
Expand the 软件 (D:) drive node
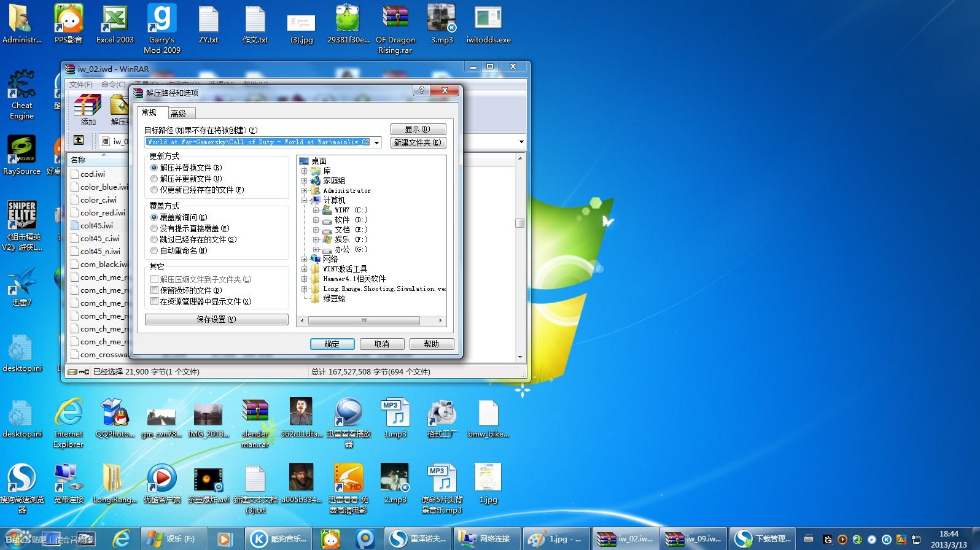click(316, 220)
